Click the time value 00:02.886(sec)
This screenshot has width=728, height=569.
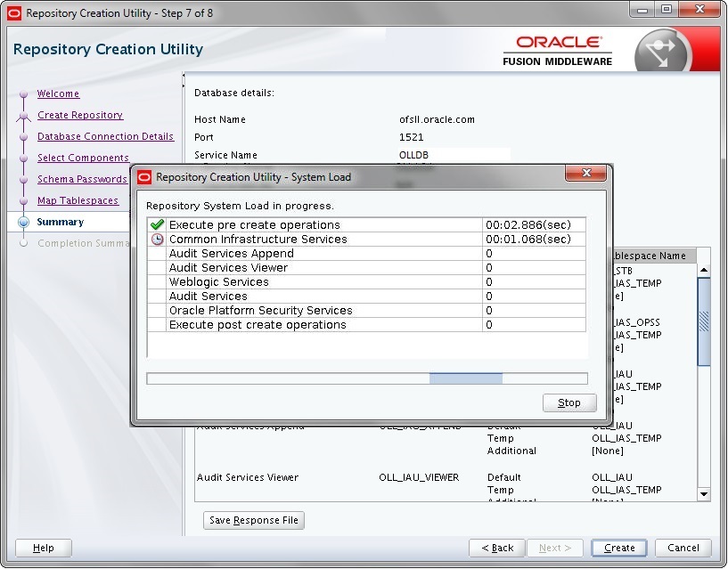pos(528,224)
